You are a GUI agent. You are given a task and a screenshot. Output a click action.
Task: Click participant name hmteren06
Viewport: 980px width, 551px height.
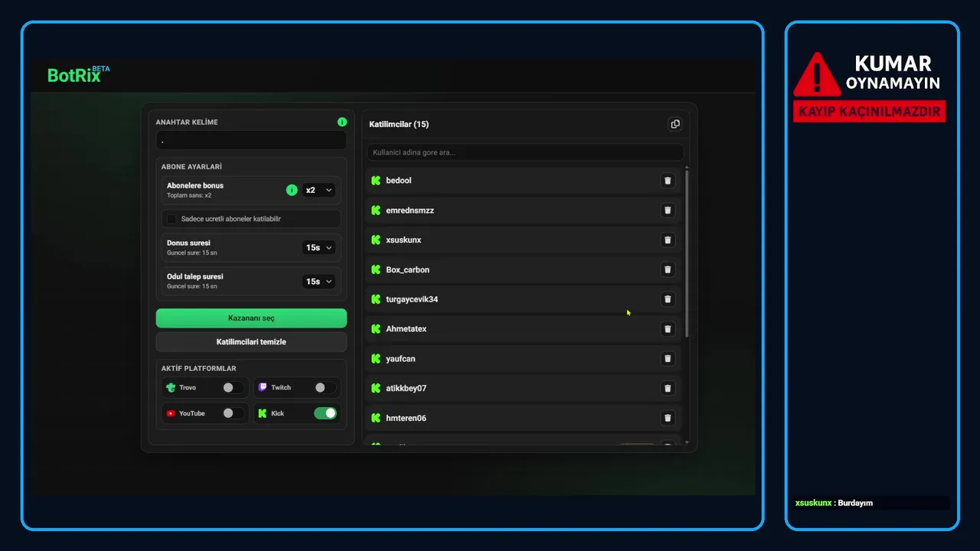(x=406, y=418)
